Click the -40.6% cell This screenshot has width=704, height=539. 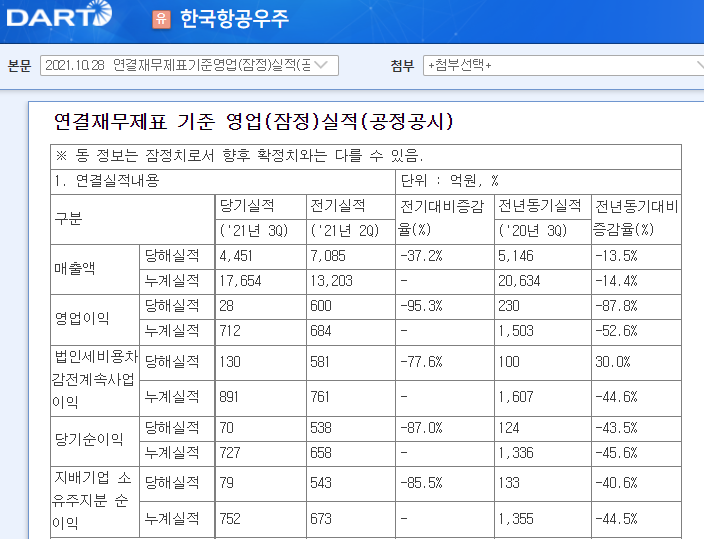click(x=637, y=484)
